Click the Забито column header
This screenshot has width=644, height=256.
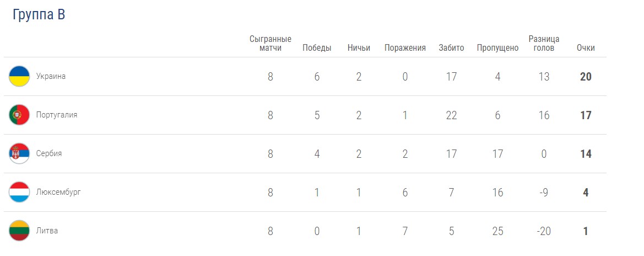click(451, 47)
